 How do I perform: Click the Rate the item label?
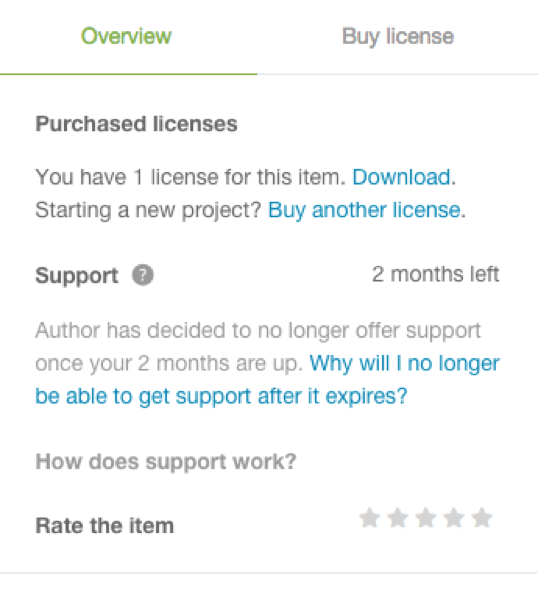pos(104,526)
